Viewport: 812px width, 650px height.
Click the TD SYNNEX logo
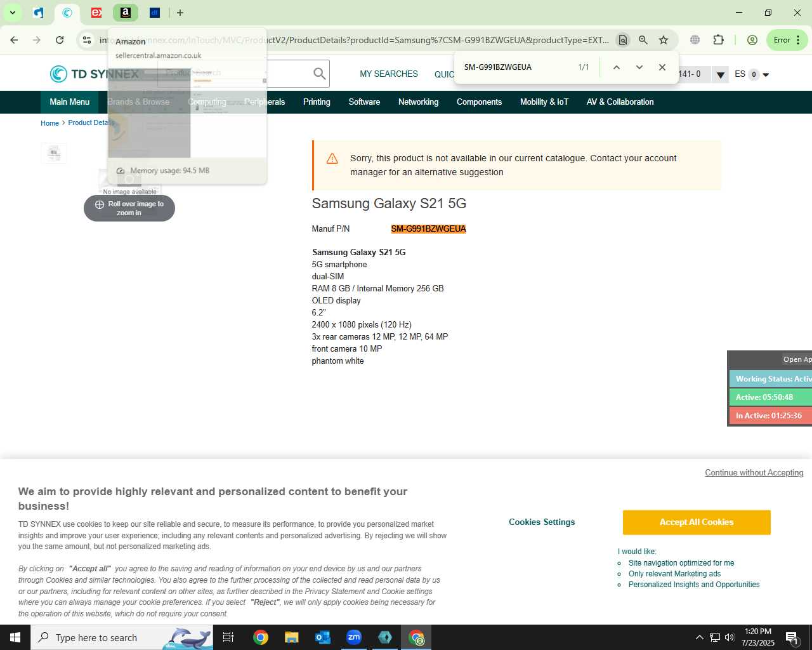click(x=94, y=74)
